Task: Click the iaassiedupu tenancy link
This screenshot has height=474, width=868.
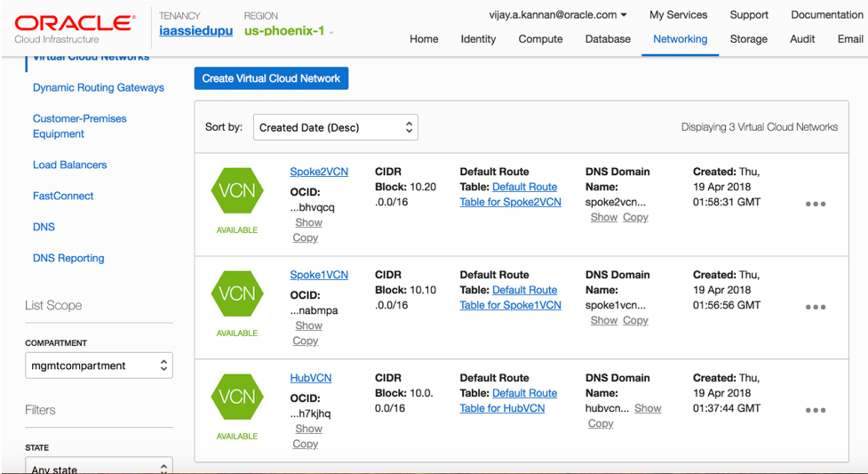Action: click(196, 31)
